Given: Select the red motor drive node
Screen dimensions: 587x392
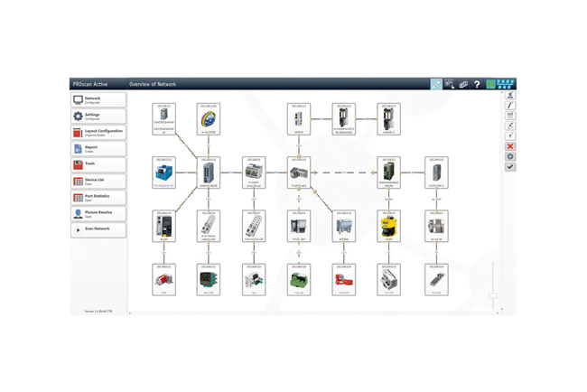Looking at the screenshot, I should tap(344, 280).
